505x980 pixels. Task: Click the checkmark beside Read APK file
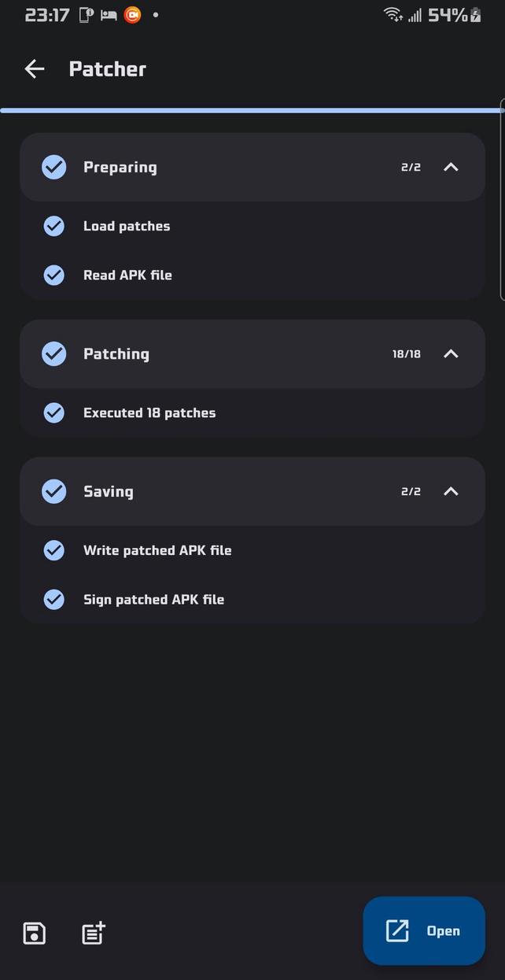[53, 275]
